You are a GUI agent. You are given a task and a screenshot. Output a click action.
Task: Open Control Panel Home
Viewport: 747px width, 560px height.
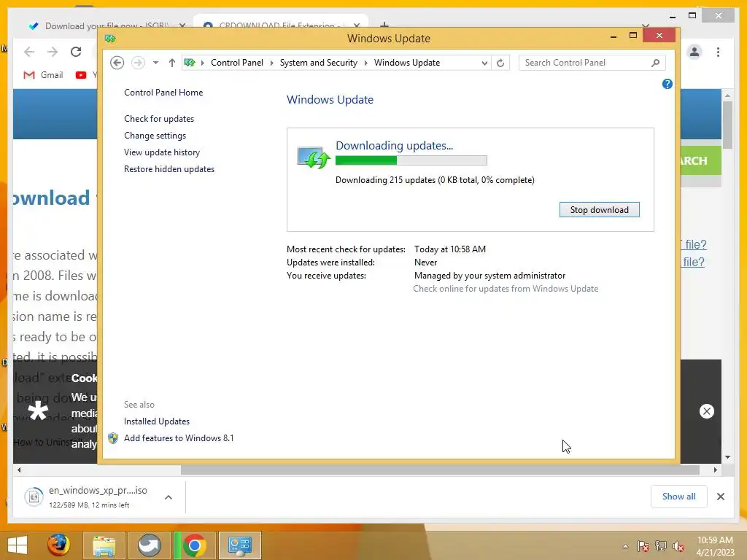click(x=163, y=93)
